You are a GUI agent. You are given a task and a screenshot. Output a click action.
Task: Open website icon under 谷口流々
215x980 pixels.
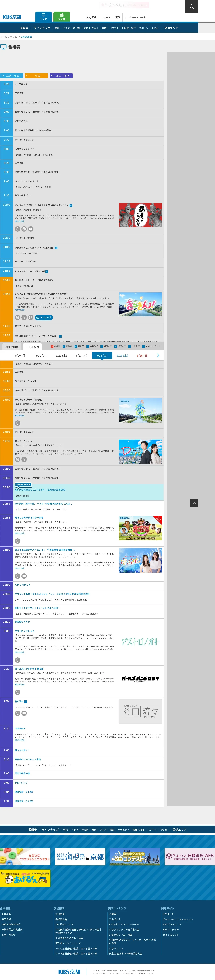tap(18, 713)
